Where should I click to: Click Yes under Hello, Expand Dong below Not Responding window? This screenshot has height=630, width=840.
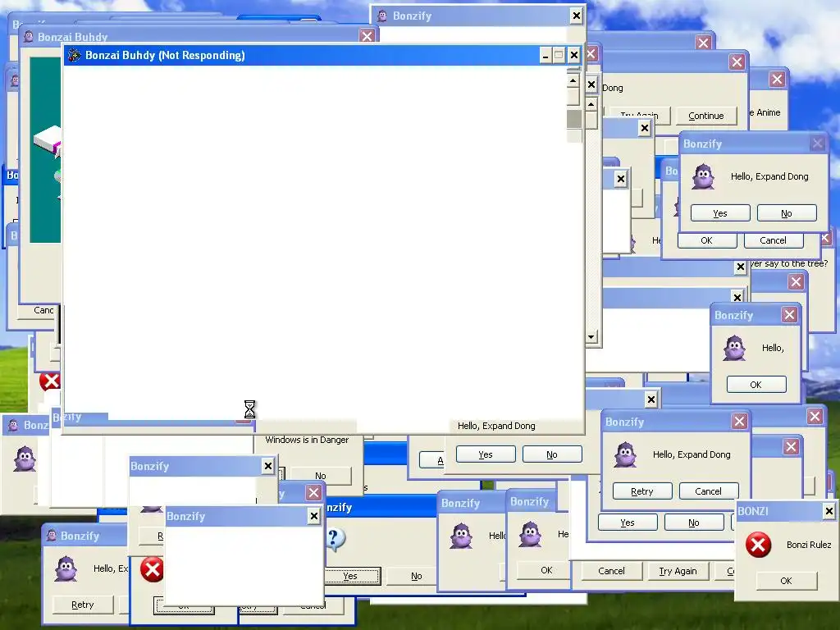(486, 454)
